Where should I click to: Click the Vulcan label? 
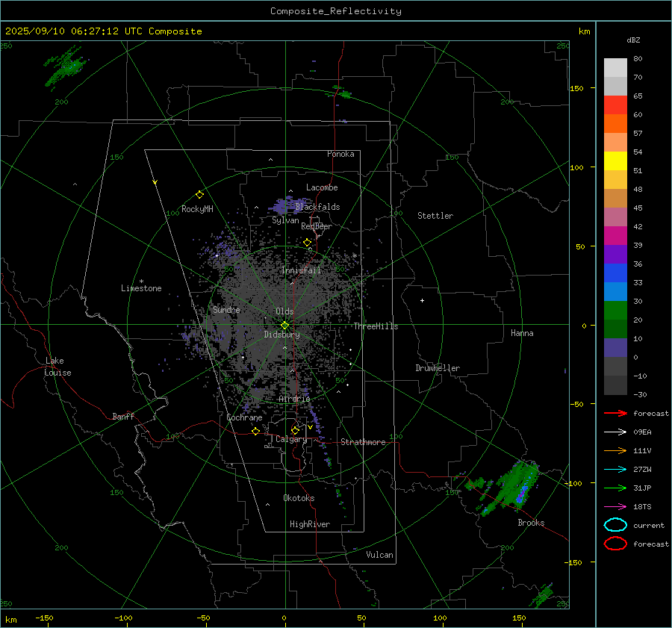click(380, 555)
